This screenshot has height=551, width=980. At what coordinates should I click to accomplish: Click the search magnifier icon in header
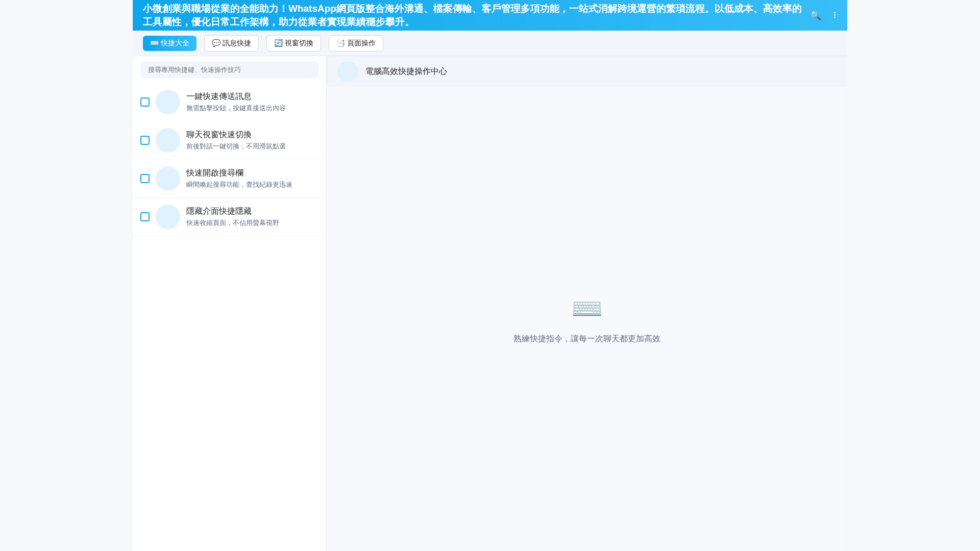click(x=816, y=15)
